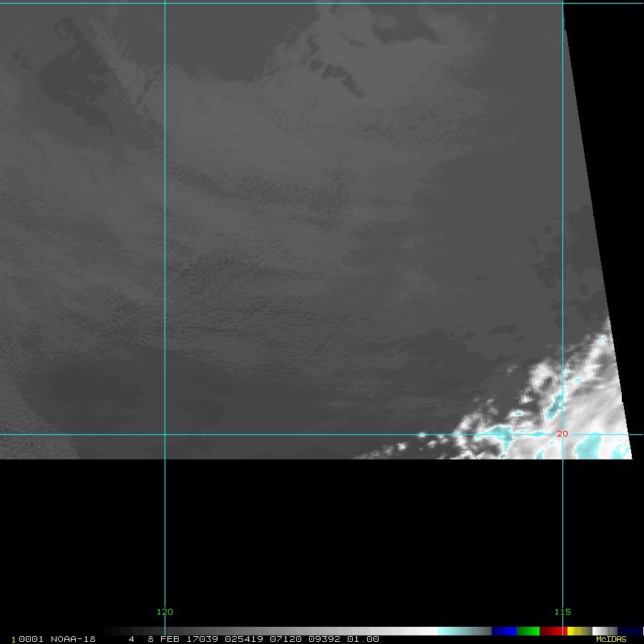This screenshot has width=644, height=644.
Task: Select the blue segment of the color bar
Action: (504, 631)
